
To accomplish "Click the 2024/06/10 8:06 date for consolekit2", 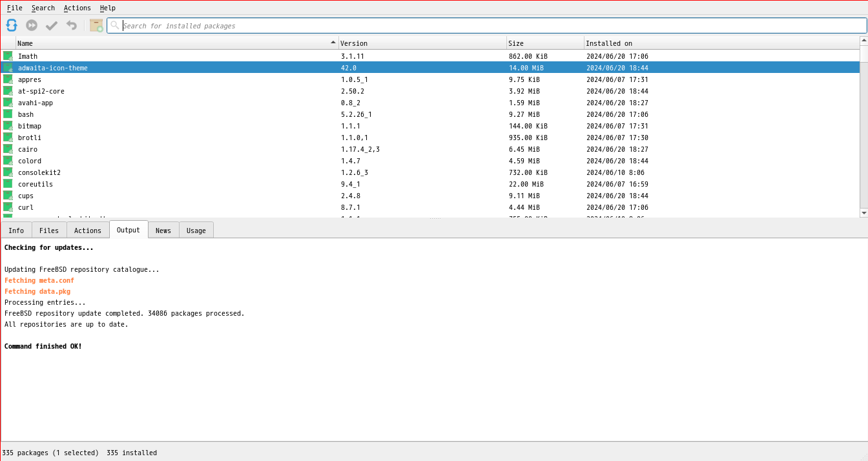I will click(x=615, y=172).
